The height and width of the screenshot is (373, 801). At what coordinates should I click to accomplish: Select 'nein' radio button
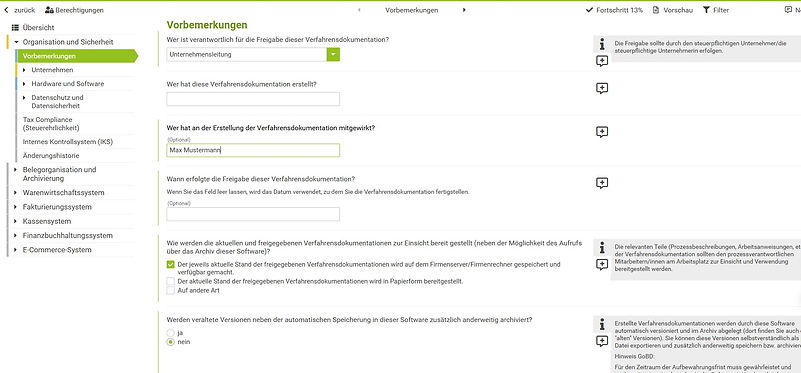click(x=171, y=342)
